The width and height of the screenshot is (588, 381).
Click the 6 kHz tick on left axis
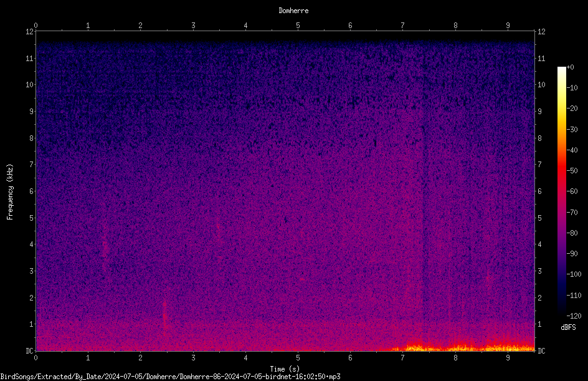32,191
